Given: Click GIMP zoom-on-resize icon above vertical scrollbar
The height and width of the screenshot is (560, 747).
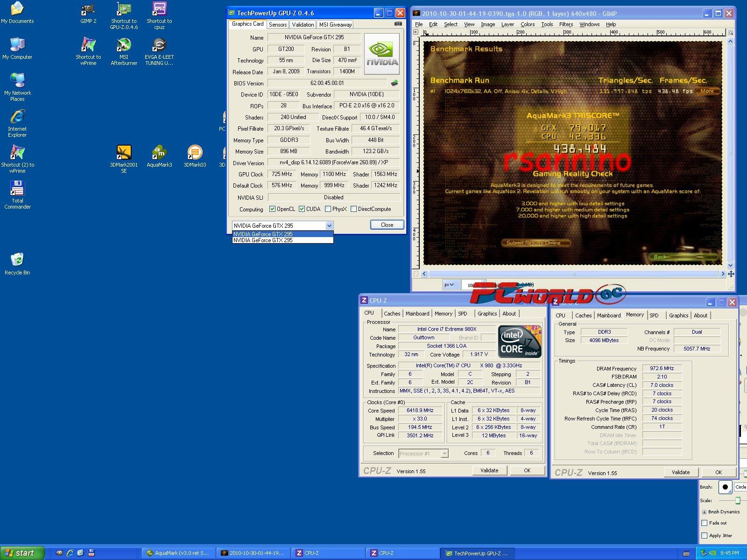Looking at the screenshot, I should click(731, 33).
